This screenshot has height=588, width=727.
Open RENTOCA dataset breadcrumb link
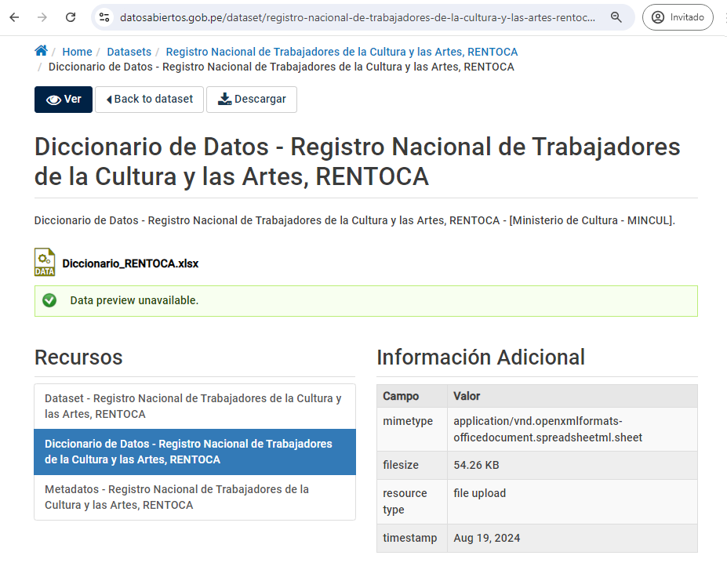click(x=341, y=52)
